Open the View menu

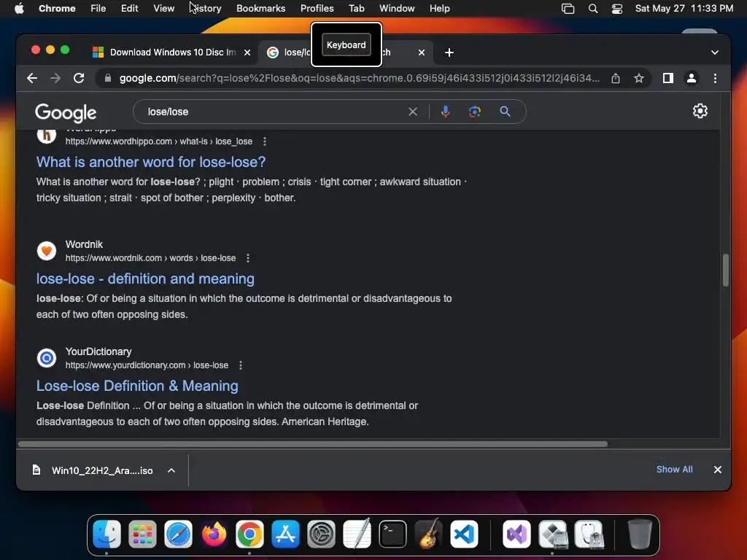pos(163,8)
